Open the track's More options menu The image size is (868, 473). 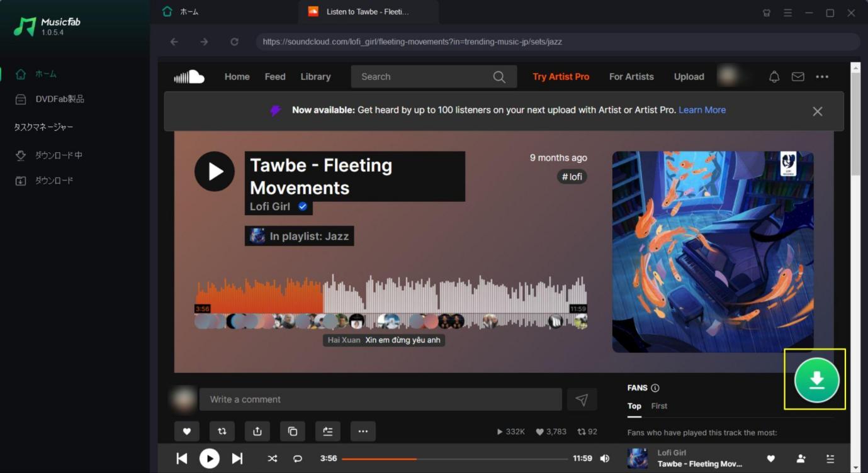click(x=363, y=431)
